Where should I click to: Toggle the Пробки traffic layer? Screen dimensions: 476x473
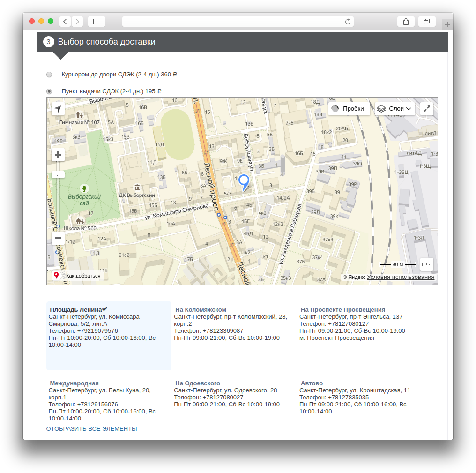(349, 109)
